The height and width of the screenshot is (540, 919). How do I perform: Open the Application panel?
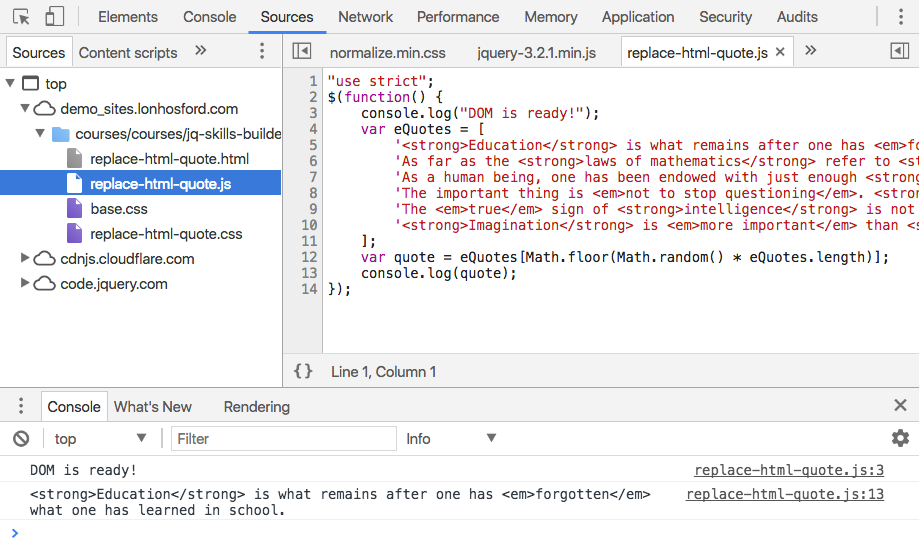point(638,17)
